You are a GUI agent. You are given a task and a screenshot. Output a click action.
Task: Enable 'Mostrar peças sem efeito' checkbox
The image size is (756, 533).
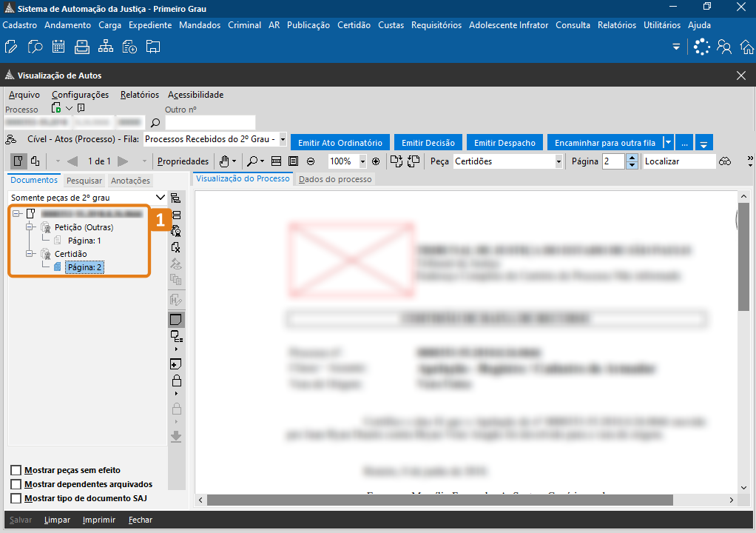(16, 470)
